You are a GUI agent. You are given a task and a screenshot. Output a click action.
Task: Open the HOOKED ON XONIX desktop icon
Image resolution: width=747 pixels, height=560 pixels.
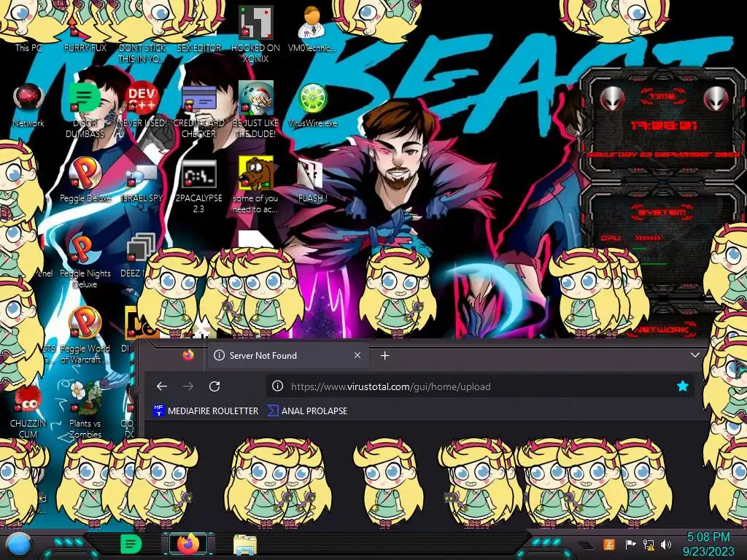pyautogui.click(x=256, y=34)
